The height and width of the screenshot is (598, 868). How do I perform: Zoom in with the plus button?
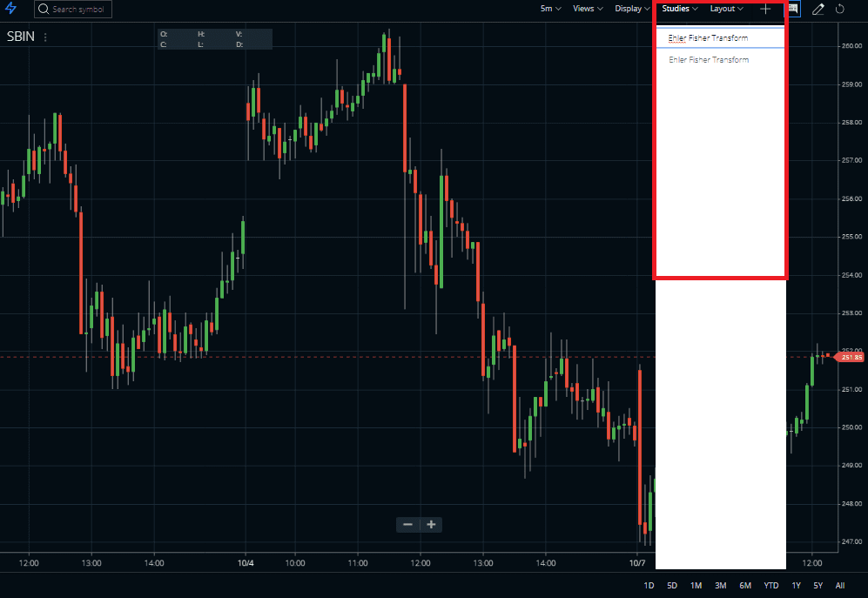(x=431, y=524)
